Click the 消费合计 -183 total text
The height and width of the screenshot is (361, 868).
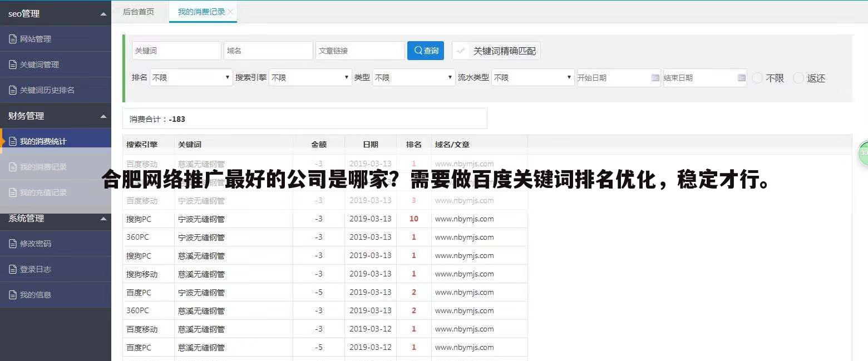[157, 119]
